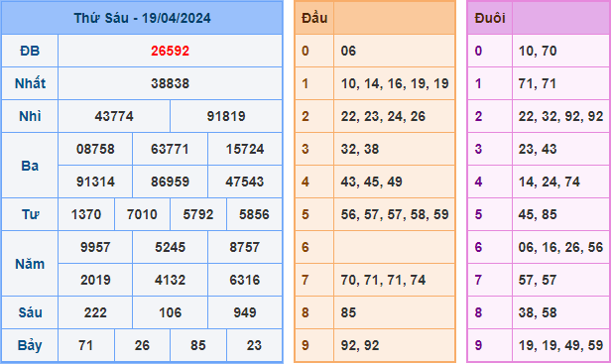Click the Năm row label

[x=30, y=264]
